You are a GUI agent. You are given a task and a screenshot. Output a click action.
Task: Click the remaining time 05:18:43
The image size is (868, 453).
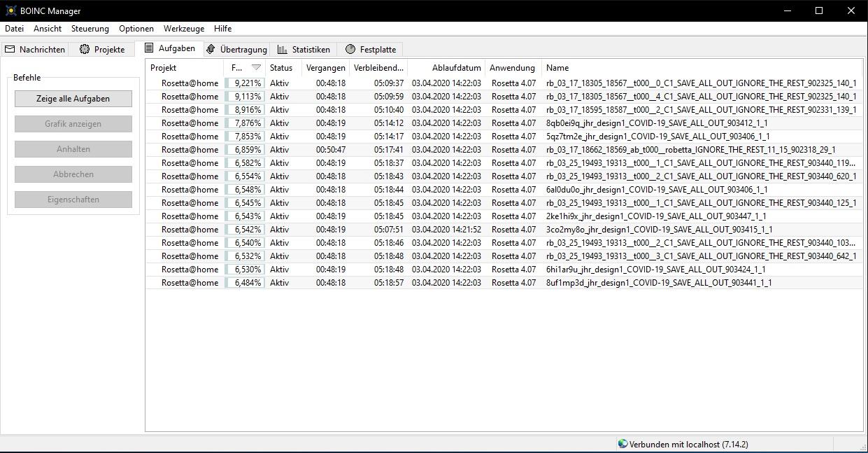(x=389, y=176)
